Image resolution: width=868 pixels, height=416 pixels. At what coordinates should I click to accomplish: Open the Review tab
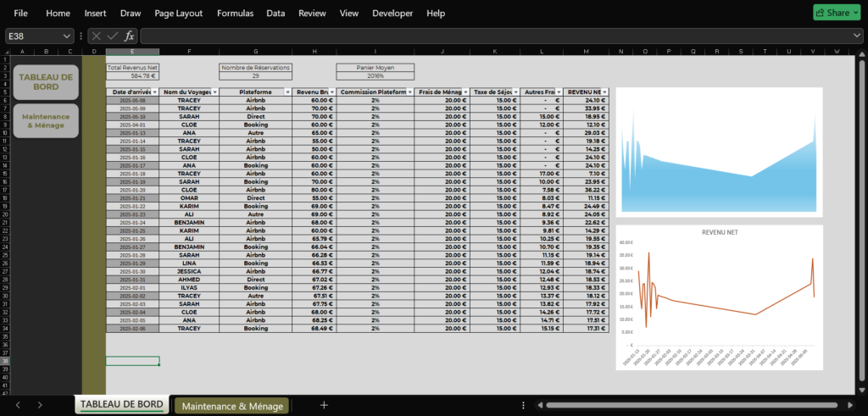click(x=312, y=14)
